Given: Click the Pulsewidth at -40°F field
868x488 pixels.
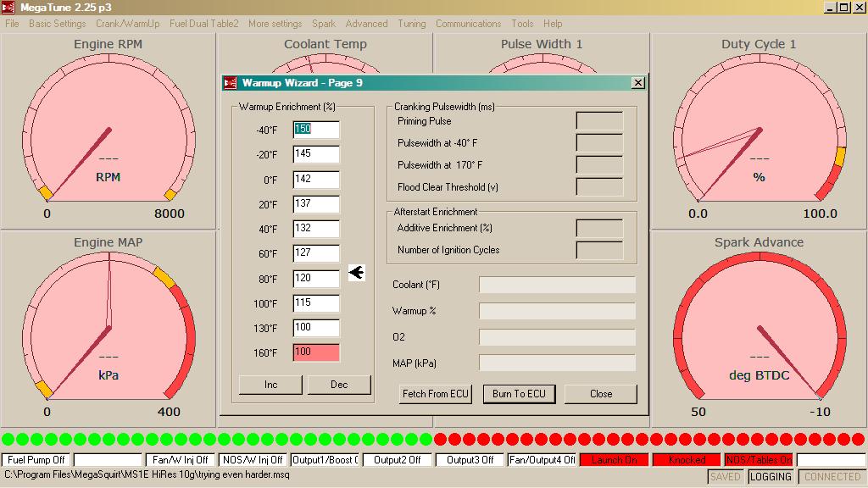Looking at the screenshot, I should tap(599, 142).
